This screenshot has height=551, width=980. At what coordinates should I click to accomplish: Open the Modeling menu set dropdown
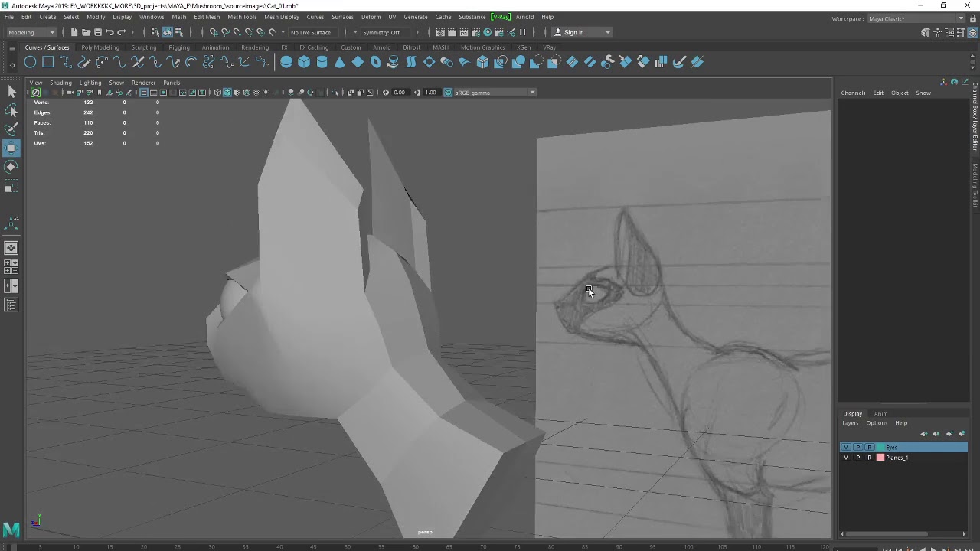(x=31, y=32)
